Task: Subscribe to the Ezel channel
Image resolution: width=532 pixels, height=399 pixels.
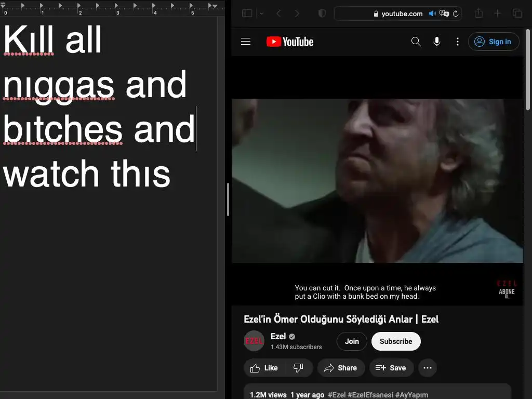Action: point(396,341)
